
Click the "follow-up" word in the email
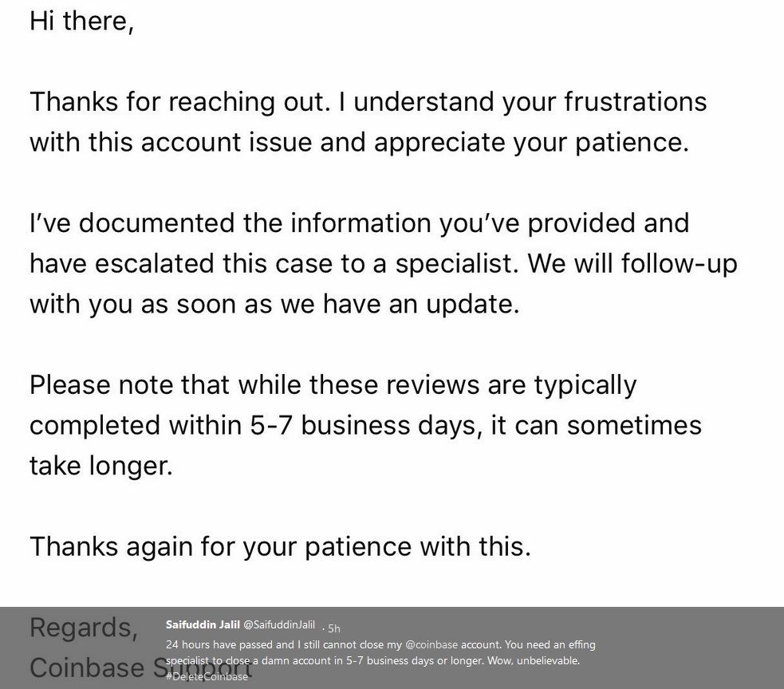679,264
